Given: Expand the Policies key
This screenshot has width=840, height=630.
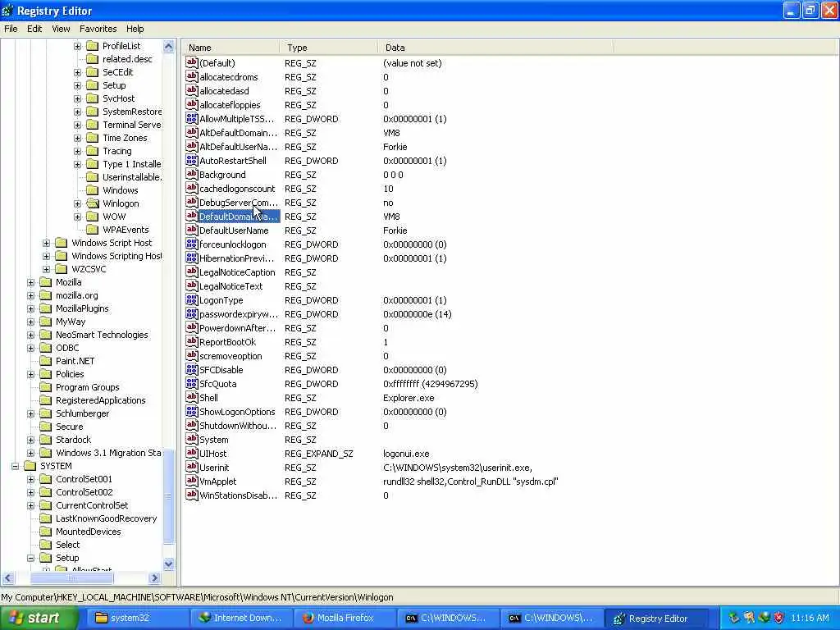Looking at the screenshot, I should click(x=31, y=374).
